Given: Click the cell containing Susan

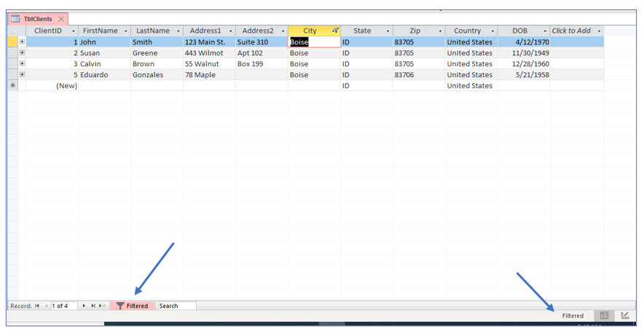Looking at the screenshot, I should point(104,53).
